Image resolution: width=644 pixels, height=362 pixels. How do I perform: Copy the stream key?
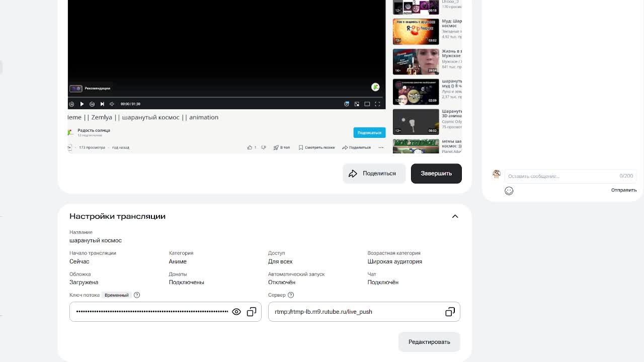tap(252, 312)
